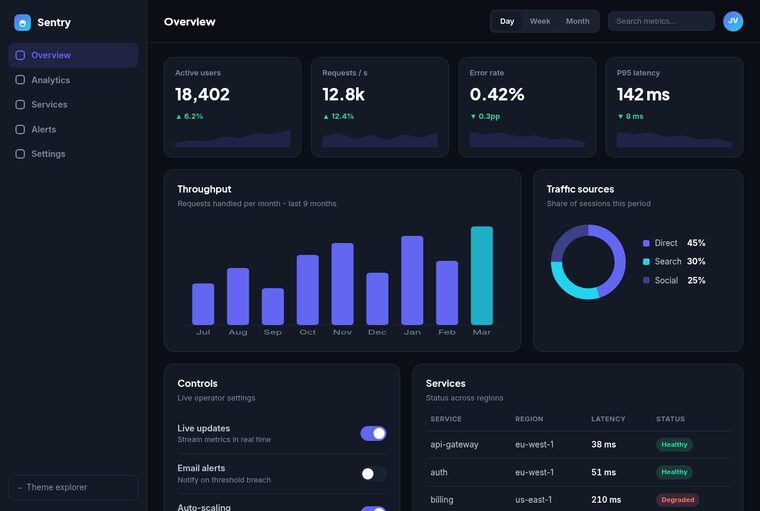
Task: Click the 8 ms decrease indicator
Action: tap(631, 116)
